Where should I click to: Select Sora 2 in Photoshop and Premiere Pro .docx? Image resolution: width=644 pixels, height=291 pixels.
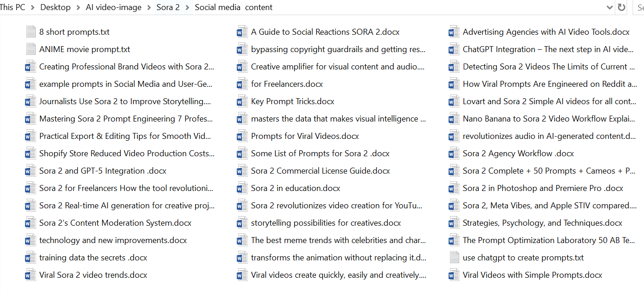543,188
